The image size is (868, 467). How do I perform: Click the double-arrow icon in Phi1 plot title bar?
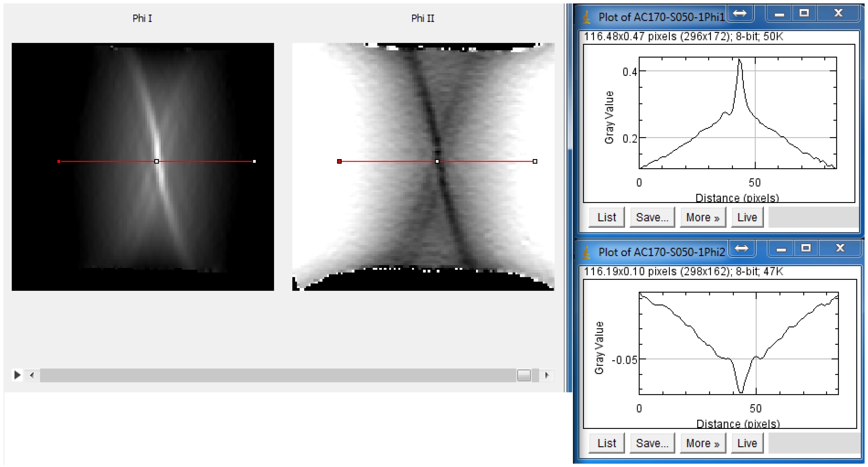tap(740, 13)
